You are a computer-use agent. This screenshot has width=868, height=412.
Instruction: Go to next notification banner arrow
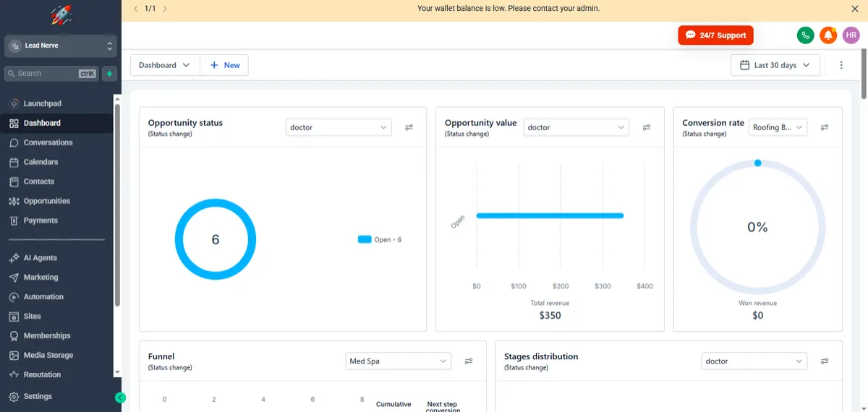tap(165, 9)
